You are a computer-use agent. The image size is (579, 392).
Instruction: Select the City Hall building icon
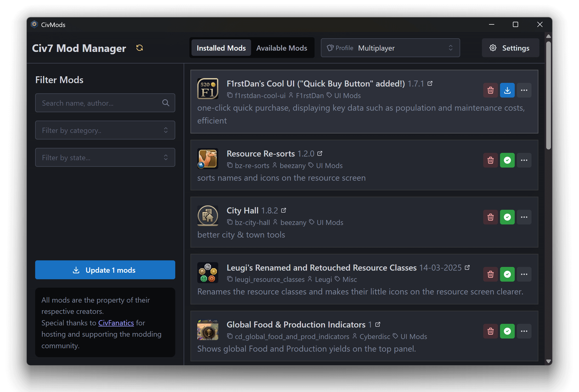pos(208,216)
